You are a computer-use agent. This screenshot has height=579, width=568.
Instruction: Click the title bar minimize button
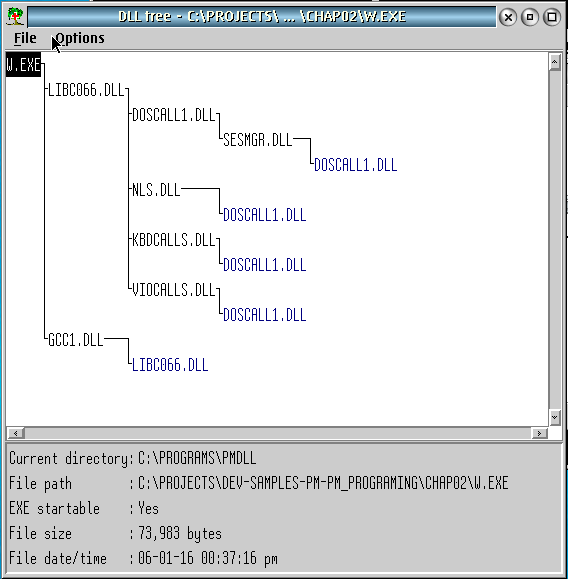coord(530,17)
